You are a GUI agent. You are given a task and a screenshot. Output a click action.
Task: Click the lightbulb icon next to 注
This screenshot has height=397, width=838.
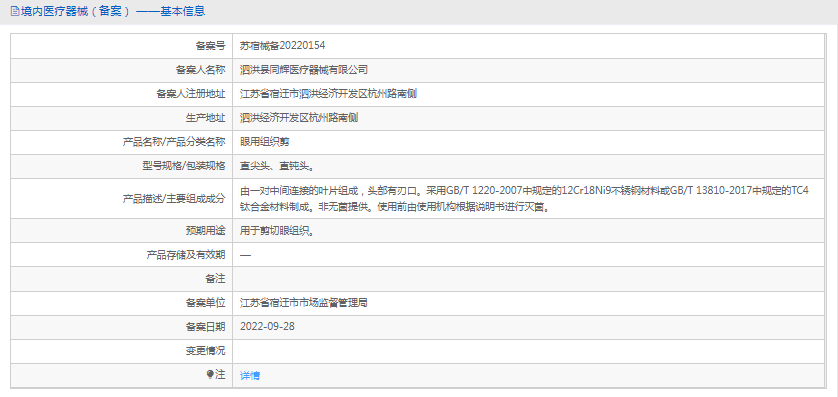[210, 375]
